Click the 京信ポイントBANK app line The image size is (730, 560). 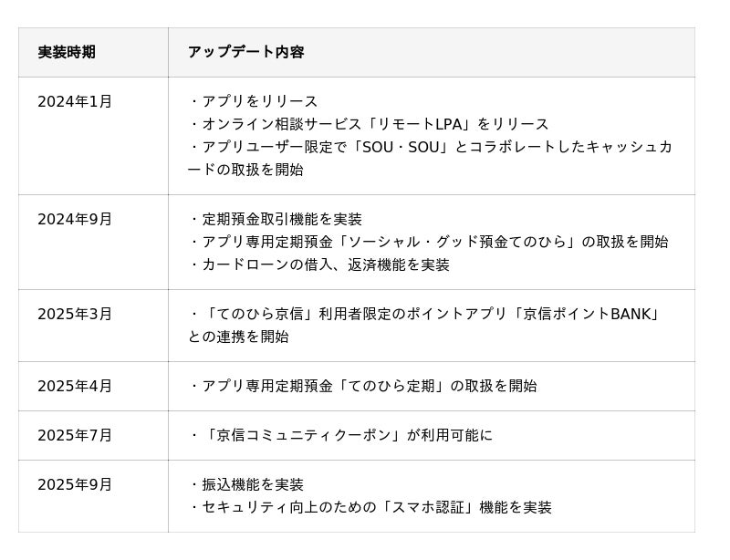click(x=423, y=314)
